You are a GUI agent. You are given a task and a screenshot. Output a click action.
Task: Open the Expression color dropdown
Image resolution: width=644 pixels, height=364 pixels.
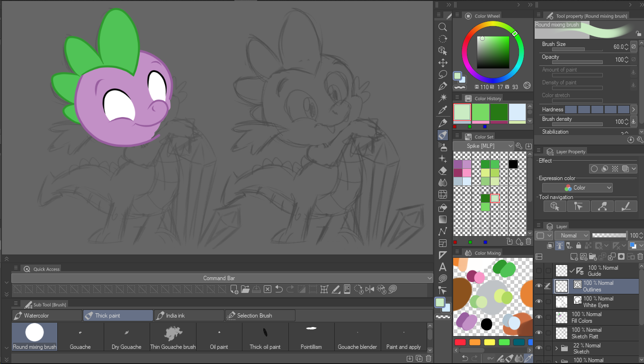pos(577,188)
